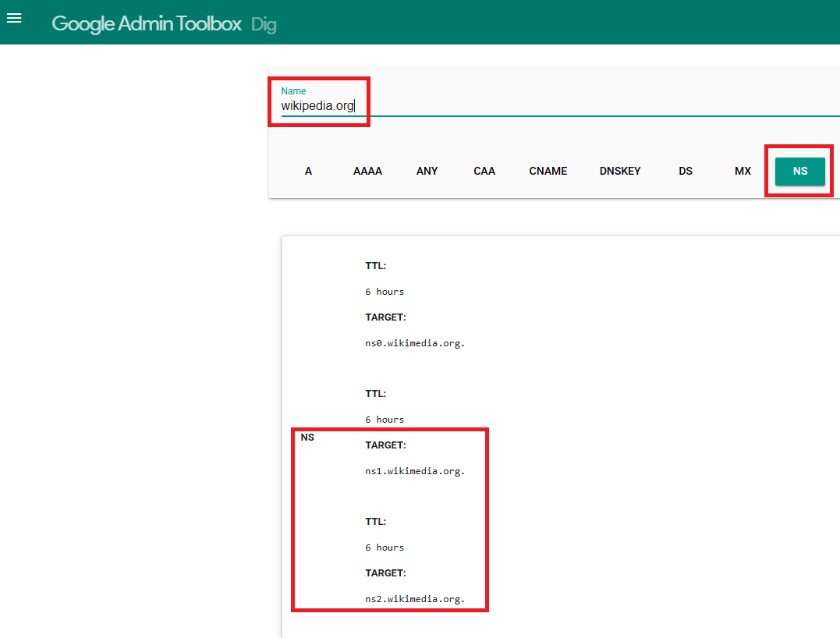840x638 pixels.
Task: Click the highlighted NS record button
Action: tap(799, 171)
